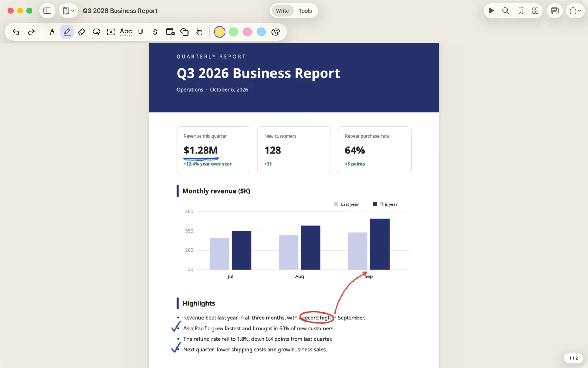Click the Monthly revenue ($K) heading

pyautogui.click(x=216, y=191)
